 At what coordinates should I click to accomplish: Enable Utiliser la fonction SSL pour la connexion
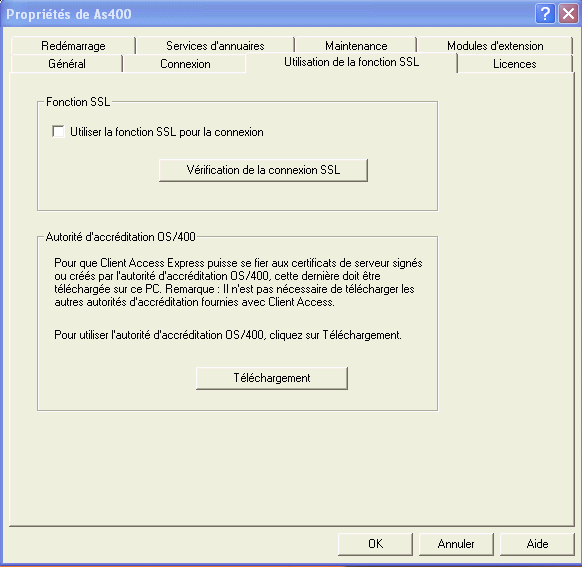(x=58, y=132)
